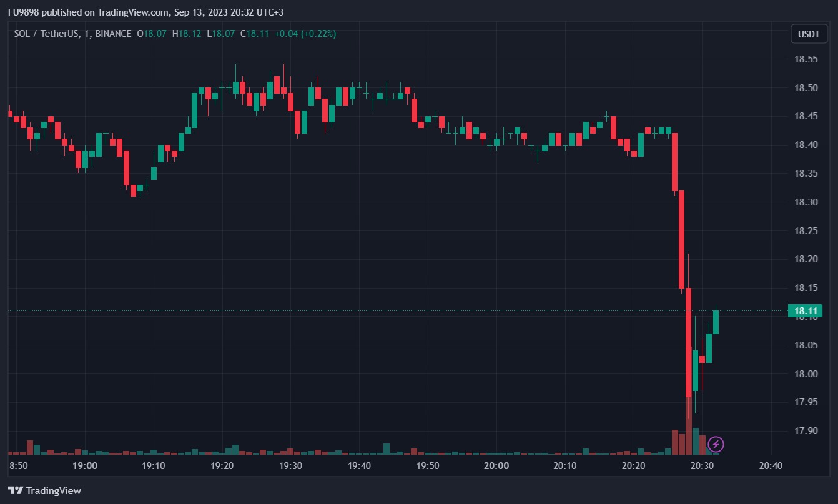
Task: Click the 19:00 time axis label
Action: 85,466
